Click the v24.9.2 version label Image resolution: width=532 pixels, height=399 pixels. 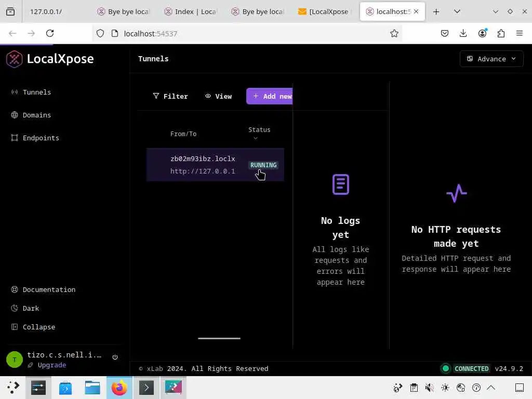[x=509, y=368]
